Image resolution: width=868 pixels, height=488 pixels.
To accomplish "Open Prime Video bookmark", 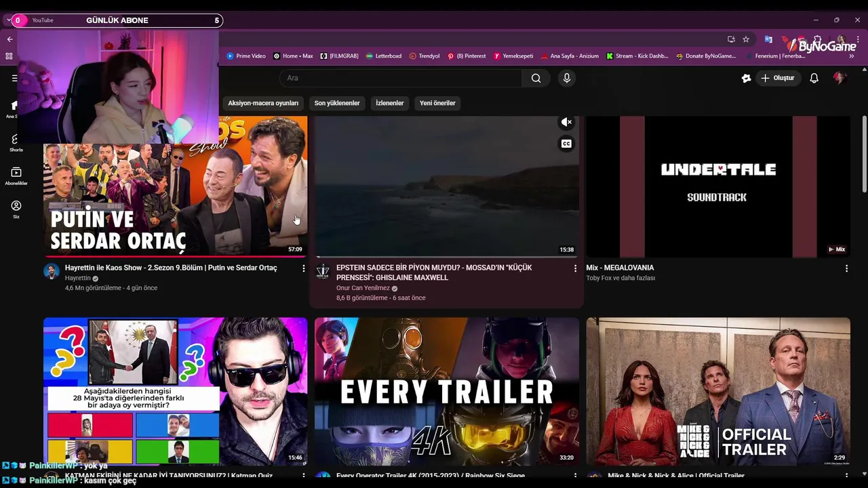I will pyautogui.click(x=246, y=56).
